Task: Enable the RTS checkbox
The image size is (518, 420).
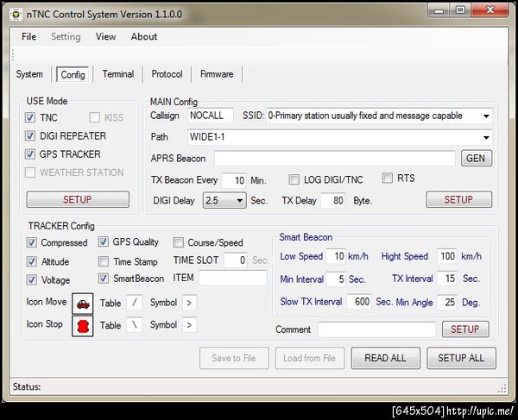Action: coord(388,179)
